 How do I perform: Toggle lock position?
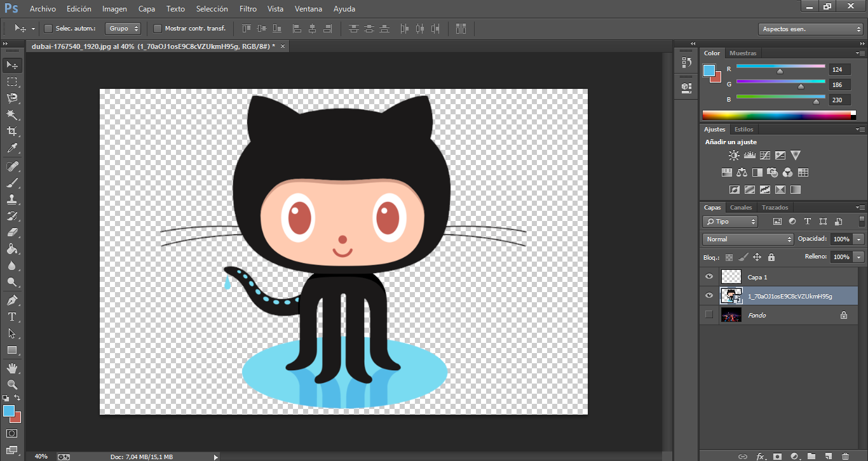pos(757,257)
